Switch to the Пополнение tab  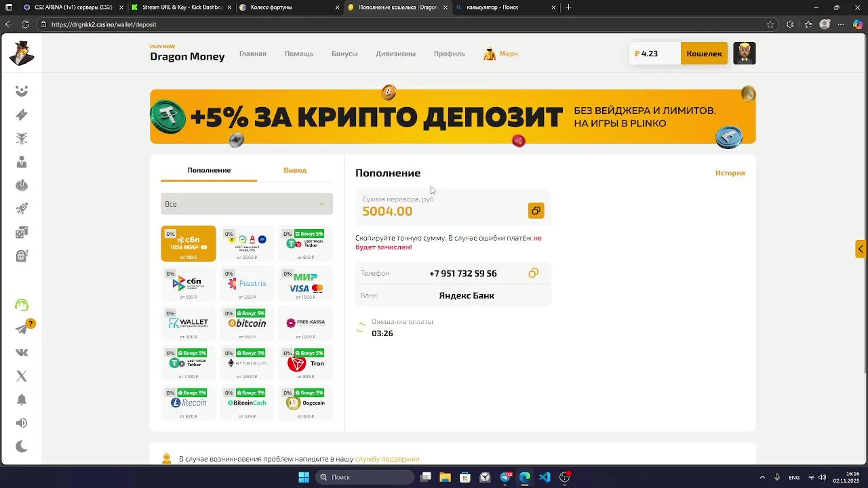(209, 170)
